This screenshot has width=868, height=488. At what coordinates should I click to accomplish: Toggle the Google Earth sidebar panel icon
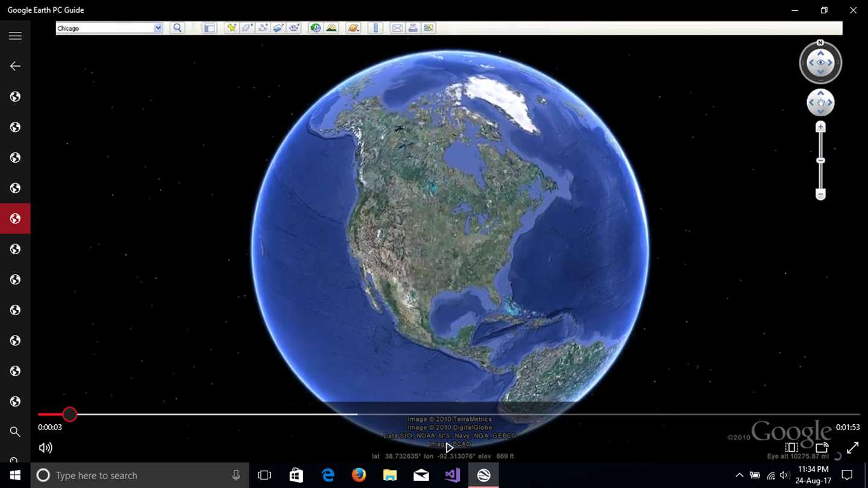(x=209, y=28)
